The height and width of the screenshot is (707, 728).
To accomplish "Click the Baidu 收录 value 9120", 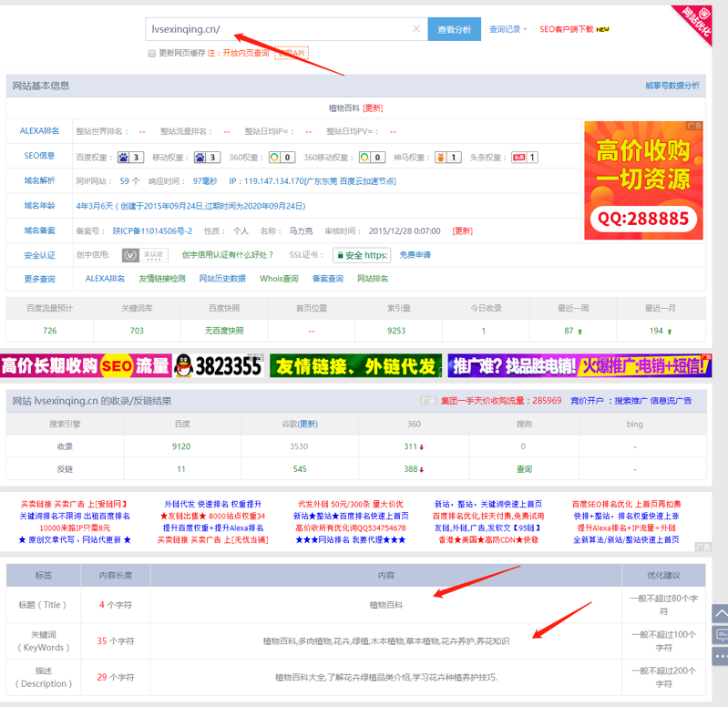I will pos(181,446).
